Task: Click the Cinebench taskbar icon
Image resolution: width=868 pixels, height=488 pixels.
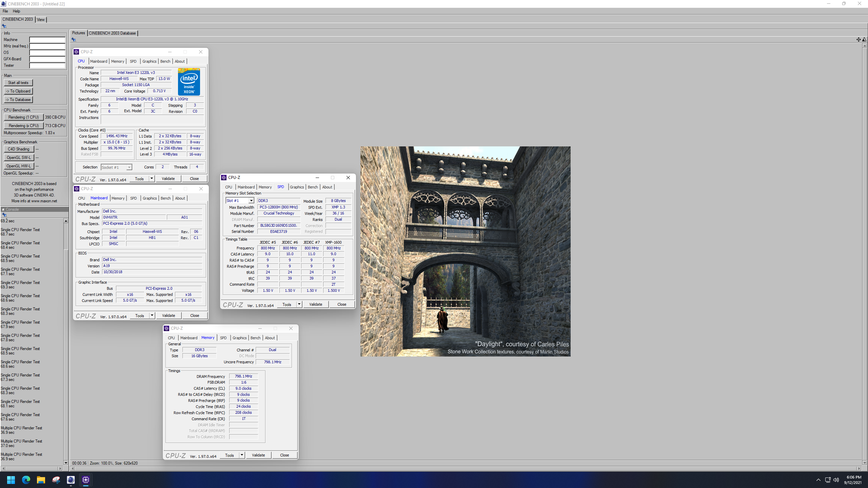Action: (x=71, y=480)
